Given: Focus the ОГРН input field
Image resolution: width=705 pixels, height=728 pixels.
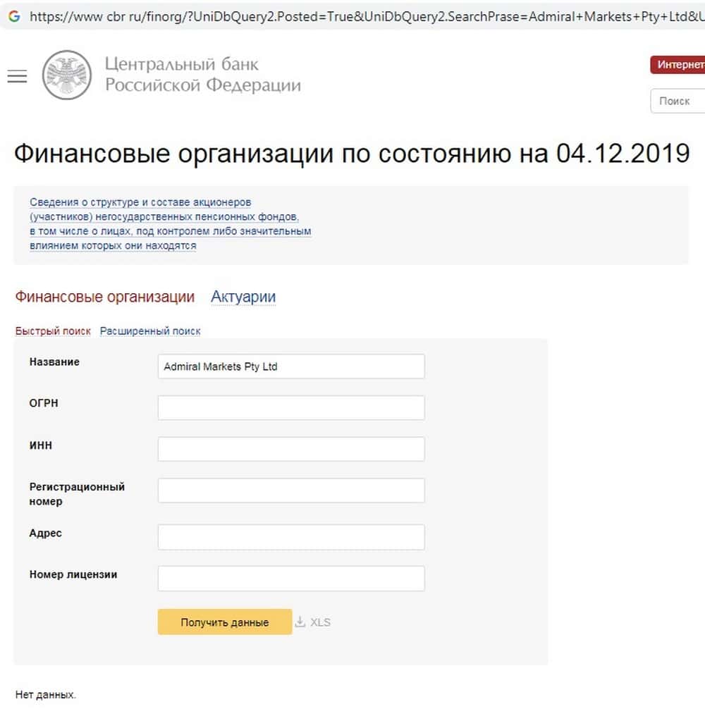Looking at the screenshot, I should [291, 408].
